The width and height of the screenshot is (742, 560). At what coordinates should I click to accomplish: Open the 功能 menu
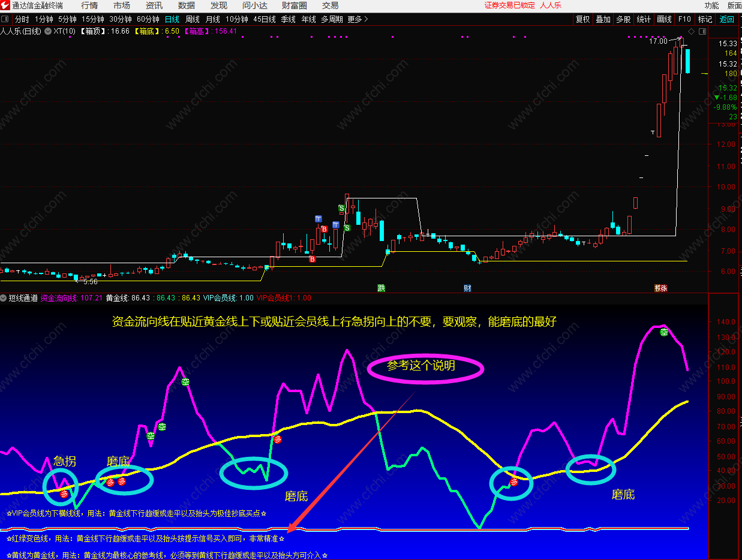(x=711, y=5)
